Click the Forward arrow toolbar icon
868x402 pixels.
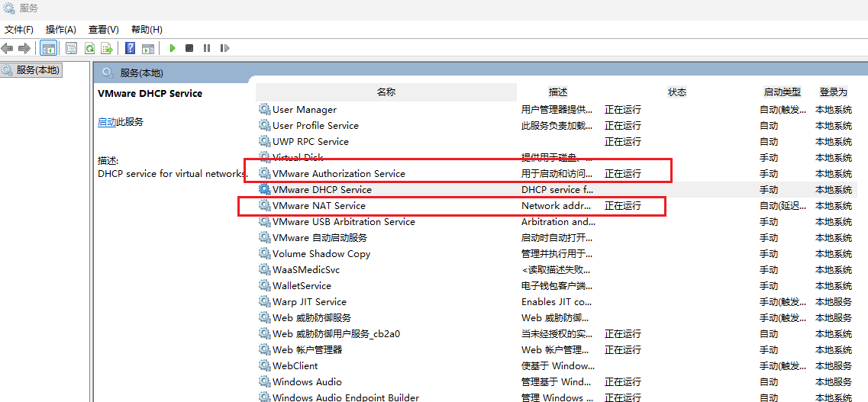[24, 48]
